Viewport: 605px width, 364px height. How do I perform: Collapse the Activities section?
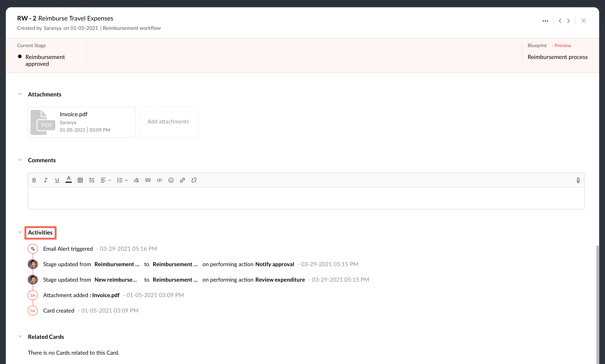(x=20, y=232)
